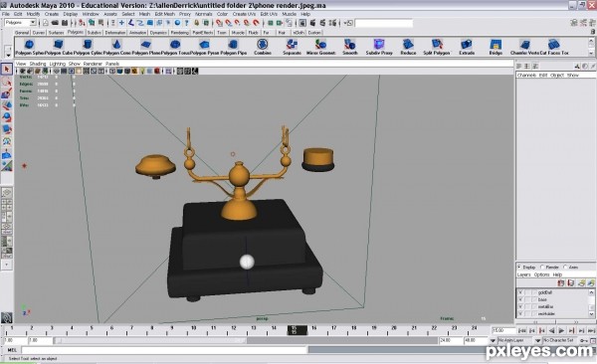Open the No Anim Layer dropdown arrow

(493, 340)
